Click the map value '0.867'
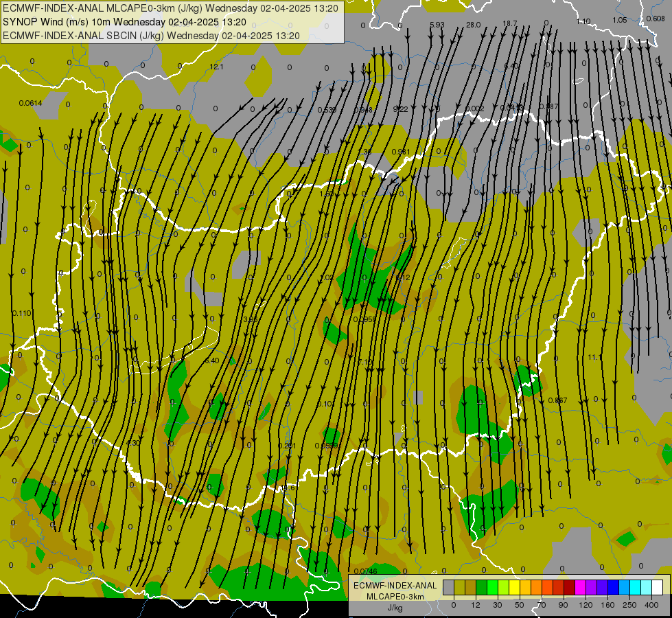This screenshot has height=618, width=672. click(x=557, y=400)
